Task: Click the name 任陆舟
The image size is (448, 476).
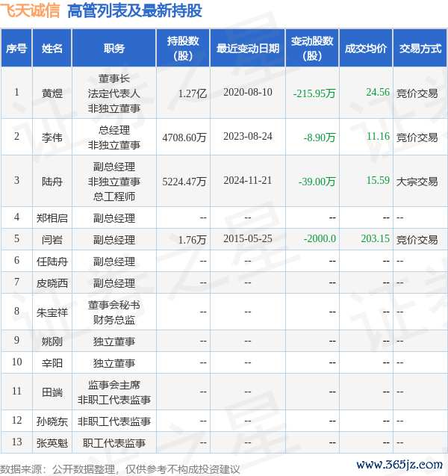Action: click(x=52, y=262)
